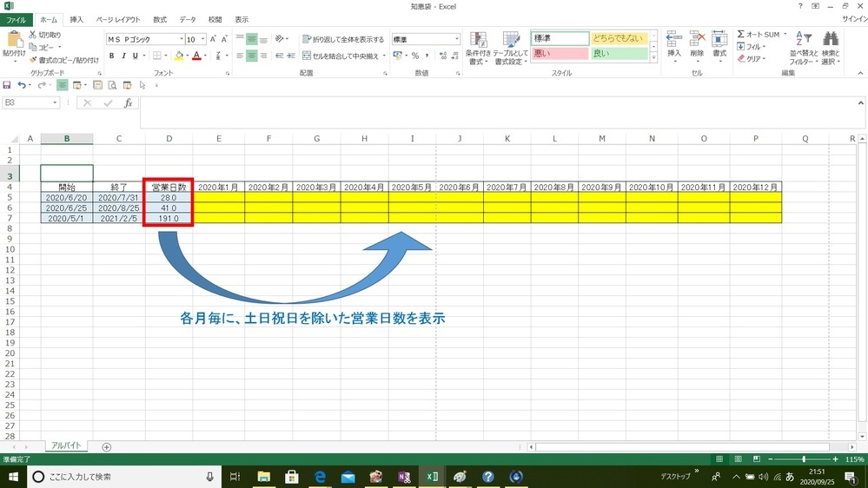The width and height of the screenshot is (868, 488).
Task: Toggle Italic formatting
Action: (x=123, y=56)
